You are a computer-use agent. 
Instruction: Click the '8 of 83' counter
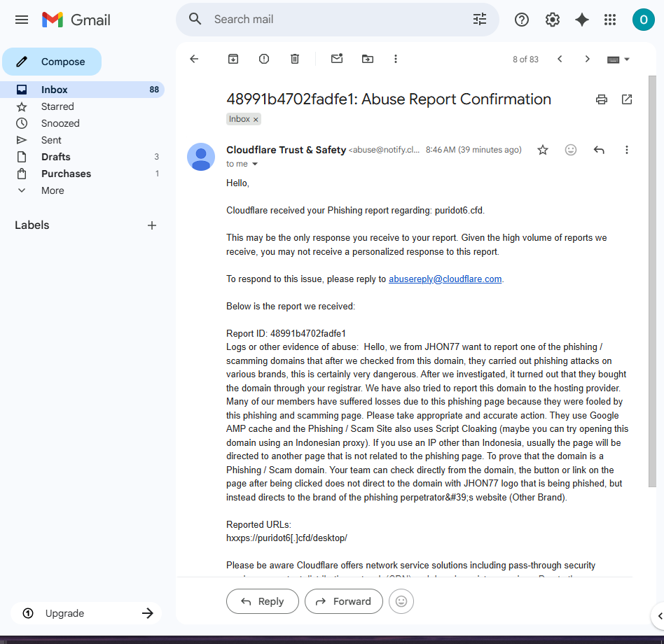525,59
